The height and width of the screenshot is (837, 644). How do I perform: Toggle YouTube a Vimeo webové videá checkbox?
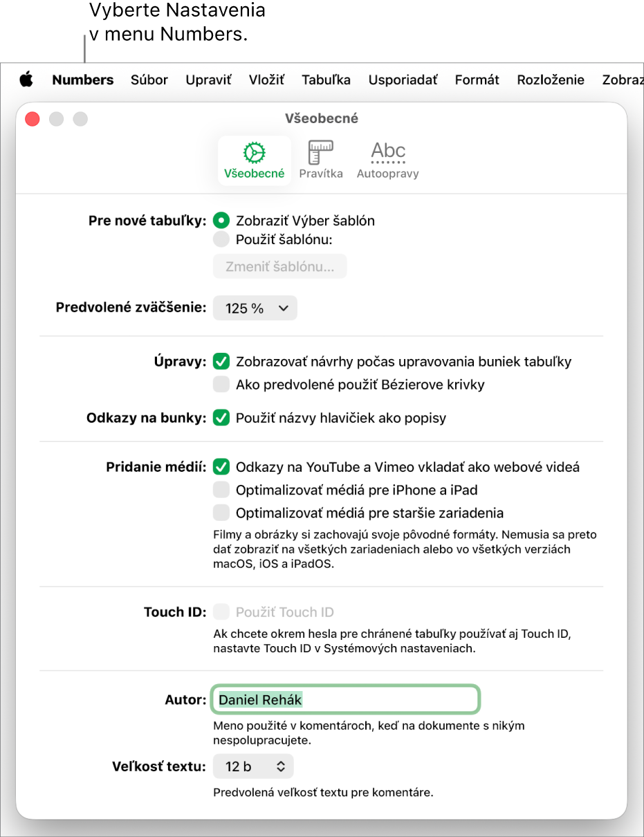tap(221, 467)
